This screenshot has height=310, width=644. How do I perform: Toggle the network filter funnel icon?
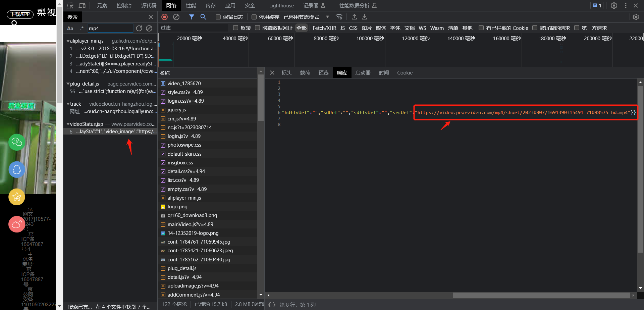(x=192, y=17)
